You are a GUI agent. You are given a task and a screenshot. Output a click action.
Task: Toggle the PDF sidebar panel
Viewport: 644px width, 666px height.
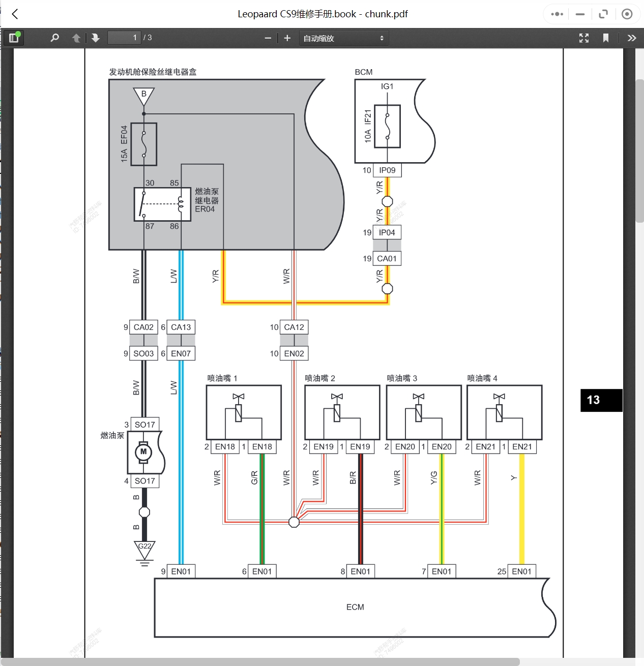click(x=14, y=38)
